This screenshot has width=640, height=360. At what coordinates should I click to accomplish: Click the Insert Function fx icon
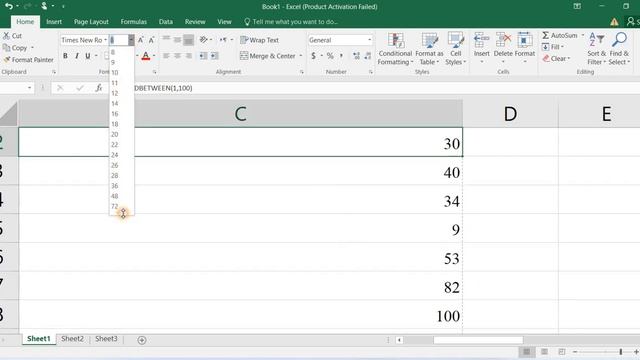[x=98, y=88]
